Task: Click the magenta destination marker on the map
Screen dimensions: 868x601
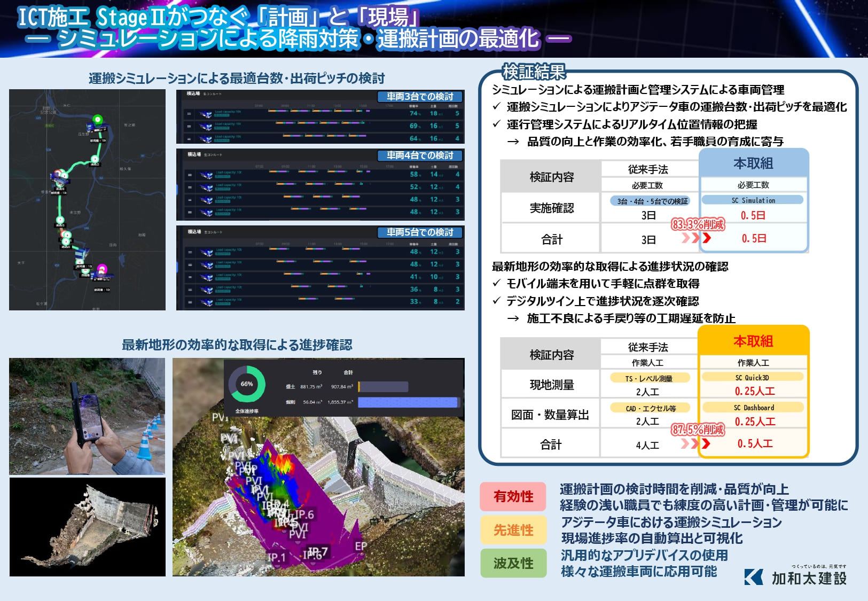Action: click(102, 269)
